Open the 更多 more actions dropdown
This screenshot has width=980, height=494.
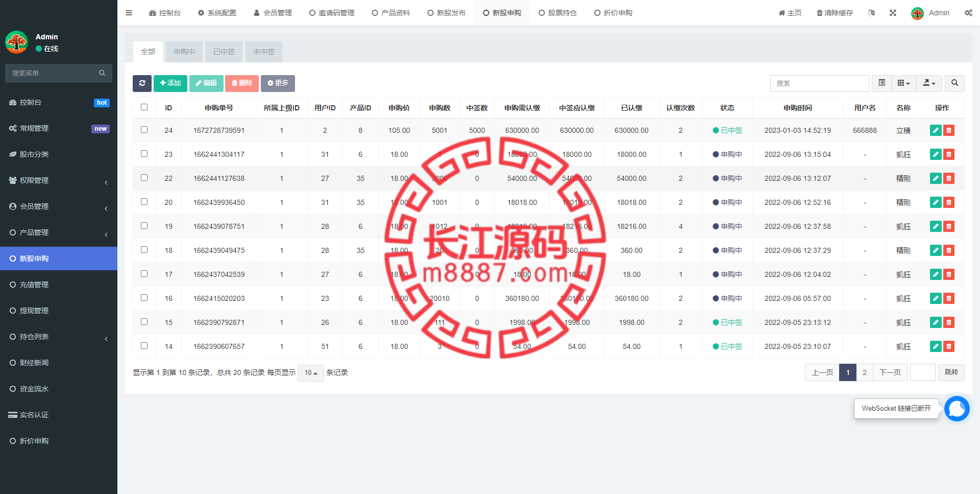(x=278, y=83)
